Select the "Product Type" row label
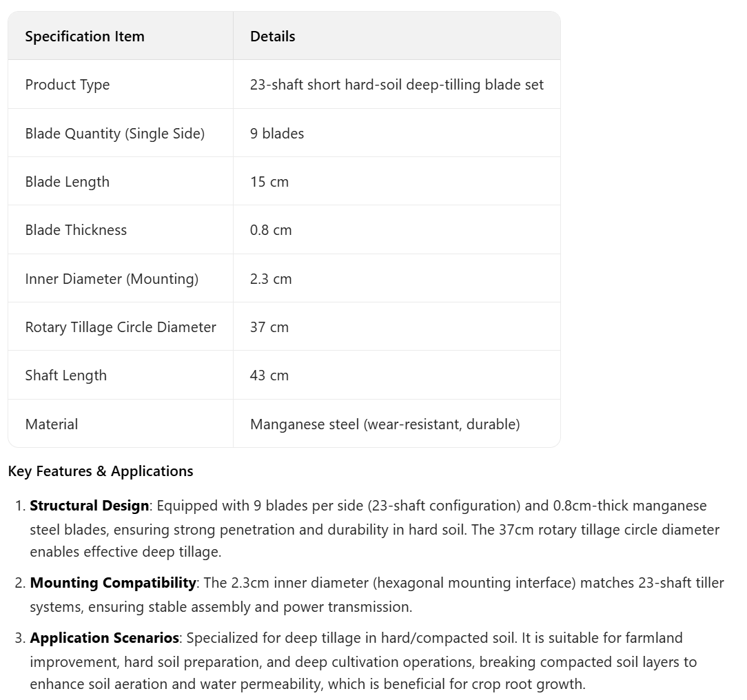This screenshot has width=747, height=700. [x=68, y=85]
